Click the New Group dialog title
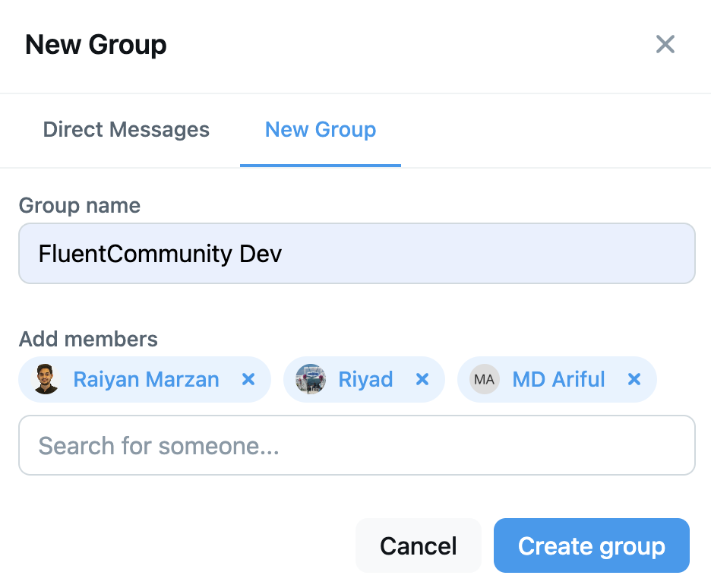711x588 pixels. 96,45
